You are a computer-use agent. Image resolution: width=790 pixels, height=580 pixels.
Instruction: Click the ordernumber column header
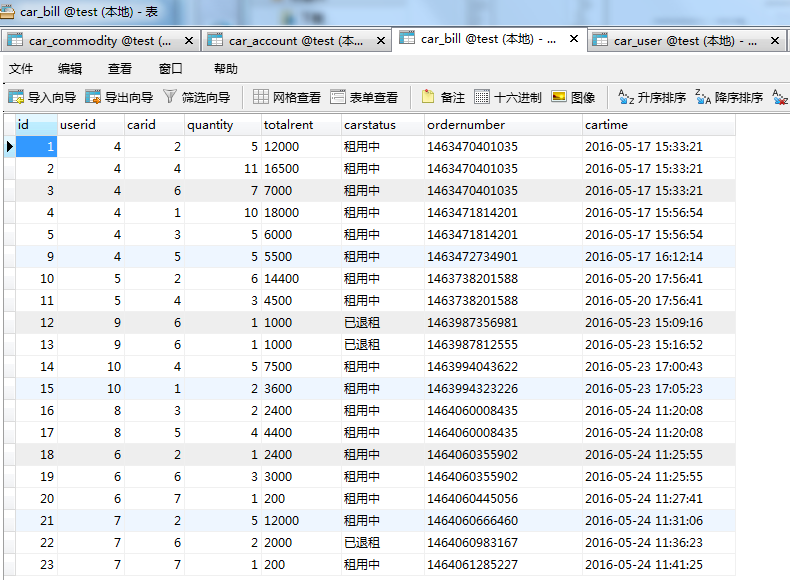tap(503, 124)
